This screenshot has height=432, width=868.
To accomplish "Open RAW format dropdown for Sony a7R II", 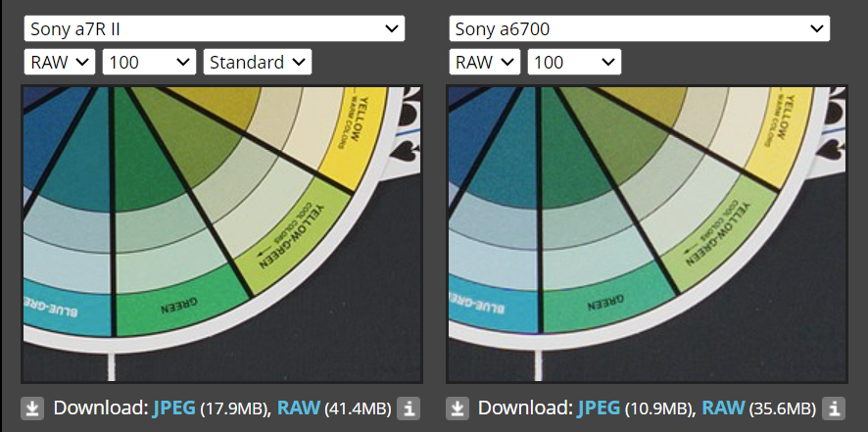I will pyautogui.click(x=59, y=63).
